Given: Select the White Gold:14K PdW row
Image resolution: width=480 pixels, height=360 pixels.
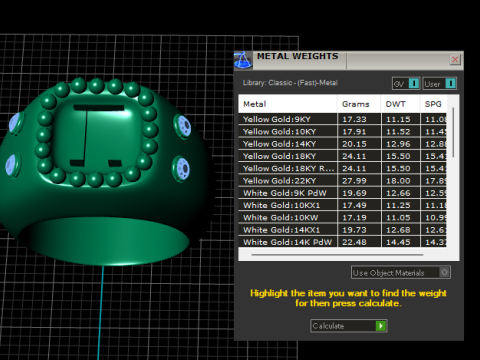Looking at the screenshot, I should point(342,242).
